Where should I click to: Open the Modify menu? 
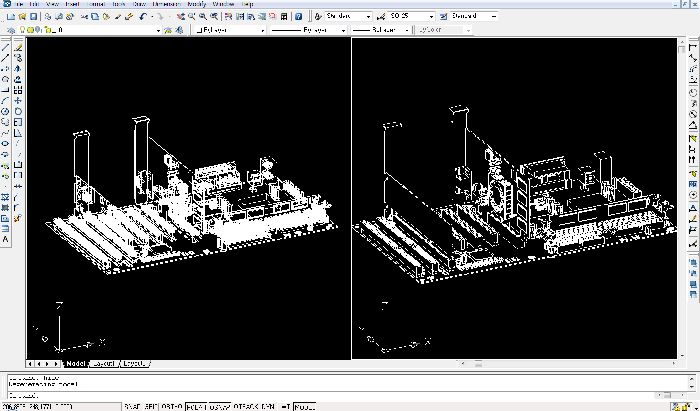(196, 4)
